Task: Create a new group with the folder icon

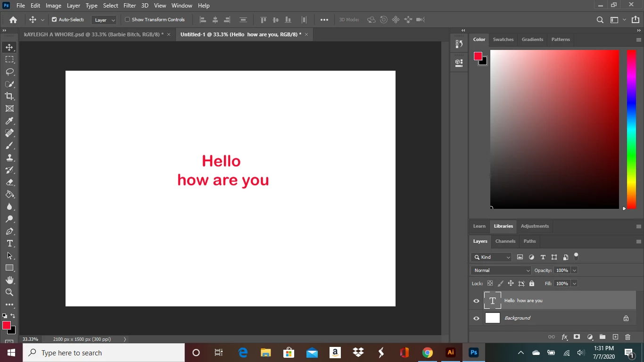Action: [603, 337]
